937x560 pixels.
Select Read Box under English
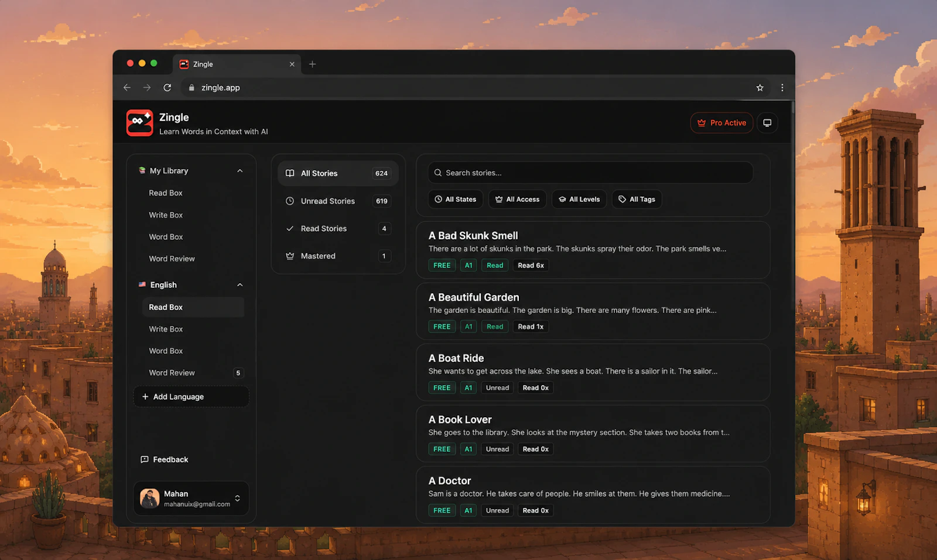click(193, 307)
